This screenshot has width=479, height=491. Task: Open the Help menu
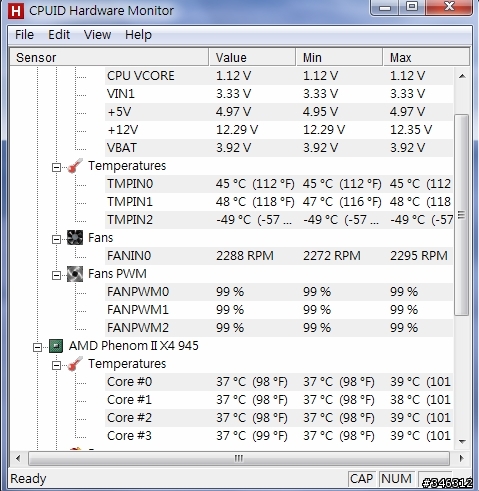(138, 35)
